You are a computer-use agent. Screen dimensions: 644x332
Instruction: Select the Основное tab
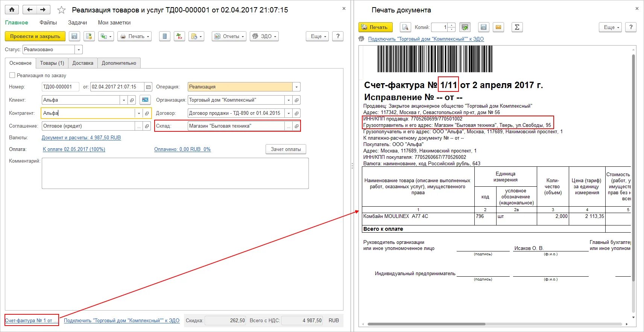click(20, 63)
